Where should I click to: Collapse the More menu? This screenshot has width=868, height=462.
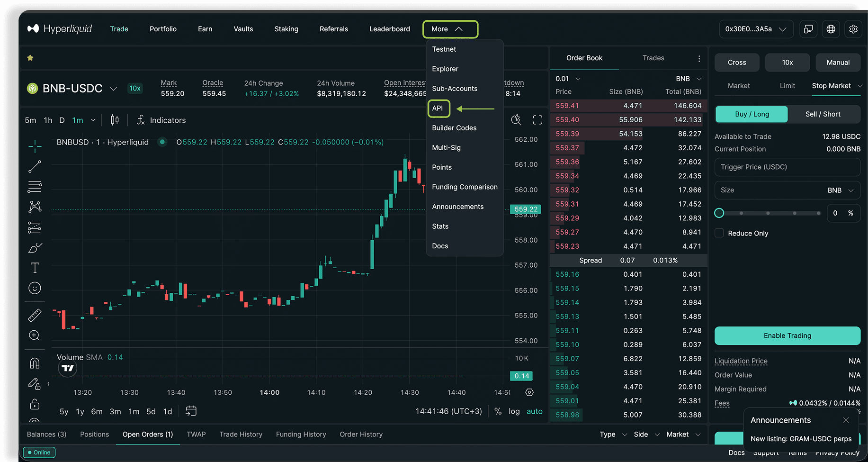(450, 29)
